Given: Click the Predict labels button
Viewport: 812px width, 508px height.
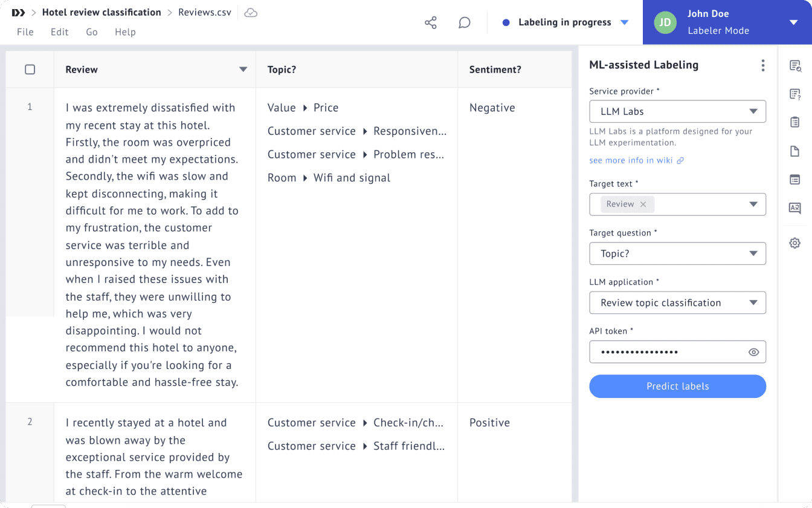Looking at the screenshot, I should click(x=678, y=386).
